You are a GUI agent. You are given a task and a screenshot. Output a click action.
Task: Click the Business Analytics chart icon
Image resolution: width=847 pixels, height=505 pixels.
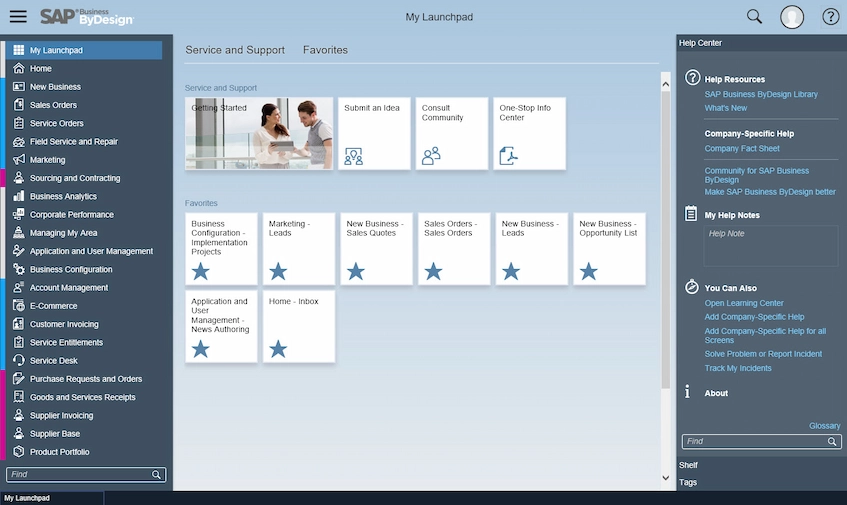click(18, 196)
